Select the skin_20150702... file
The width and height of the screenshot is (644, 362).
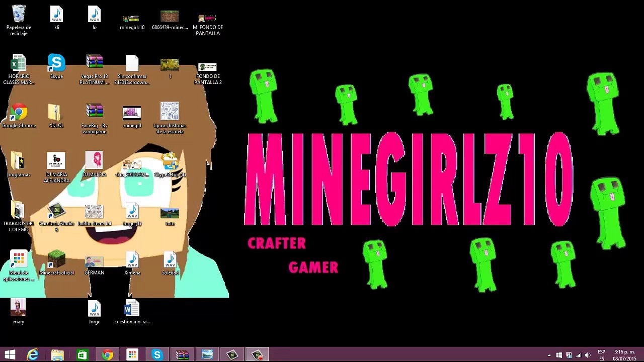(x=132, y=168)
